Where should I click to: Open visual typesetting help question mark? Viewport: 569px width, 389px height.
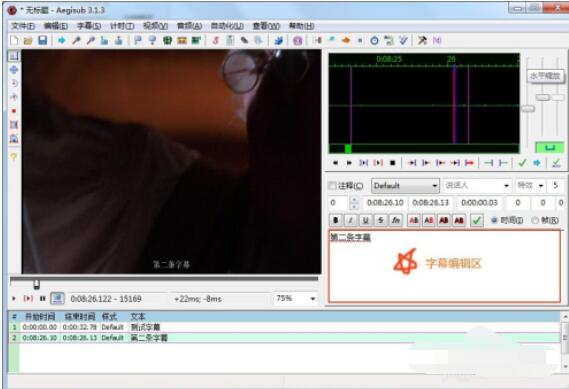(13, 157)
